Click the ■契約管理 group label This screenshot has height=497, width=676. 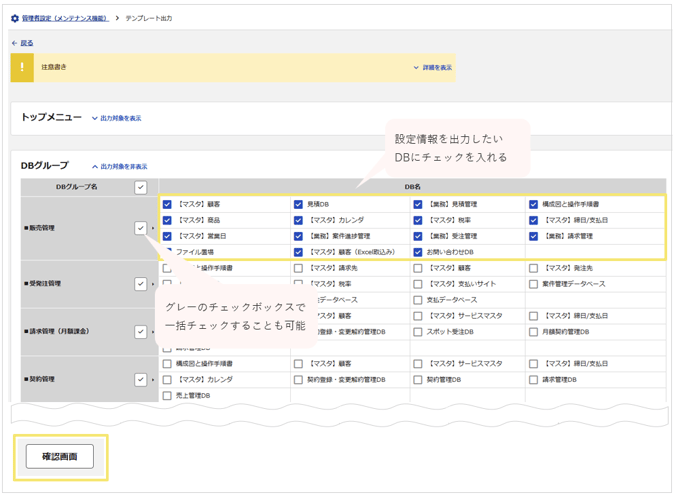point(40,379)
